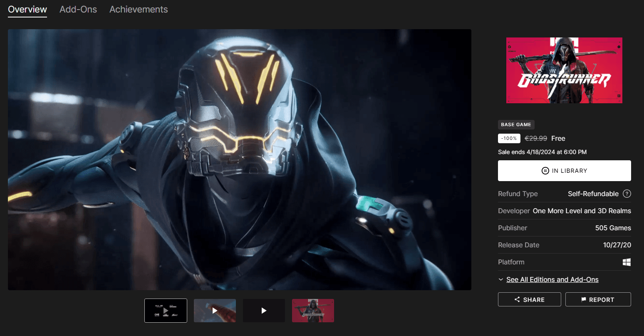Click the 505 Games publisher name
The height and width of the screenshot is (336, 644).
pyautogui.click(x=613, y=228)
